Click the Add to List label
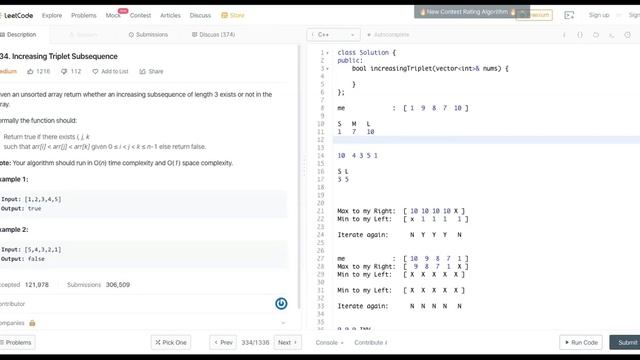The height and width of the screenshot is (360, 640). point(115,71)
